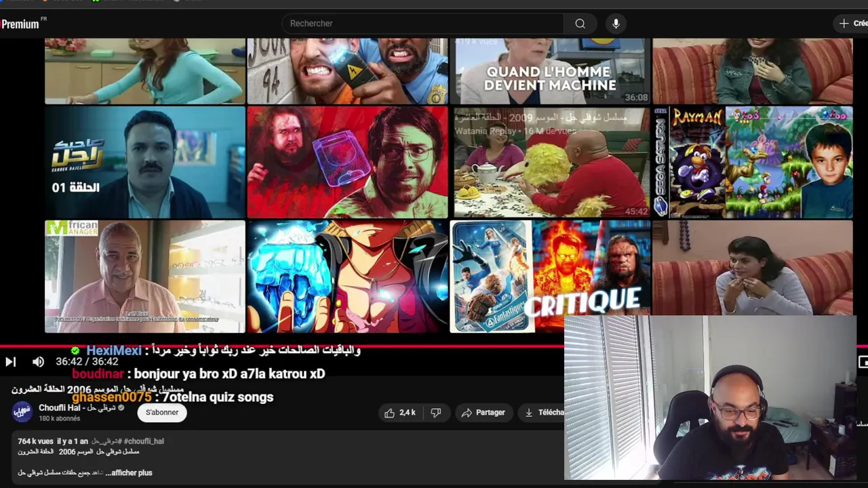The image size is (868, 488).
Task: Open the Jour 94 police taser thumbnail
Action: point(347,71)
